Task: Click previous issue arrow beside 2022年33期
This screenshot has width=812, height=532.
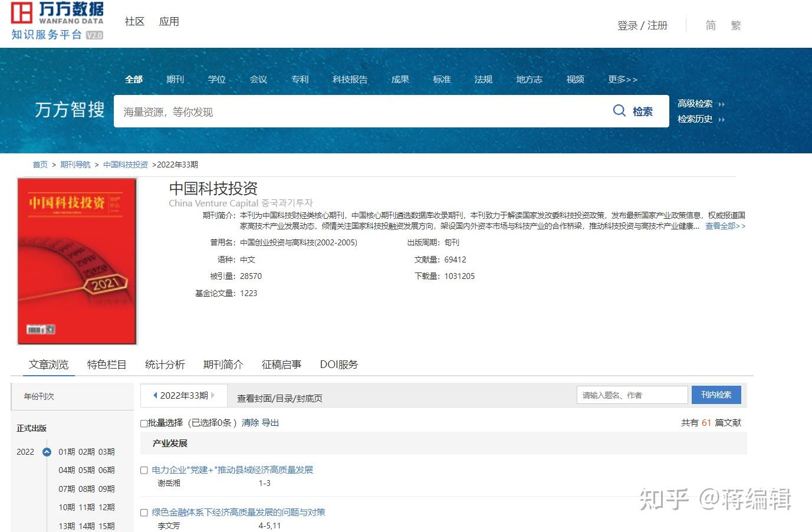Action: coord(155,395)
